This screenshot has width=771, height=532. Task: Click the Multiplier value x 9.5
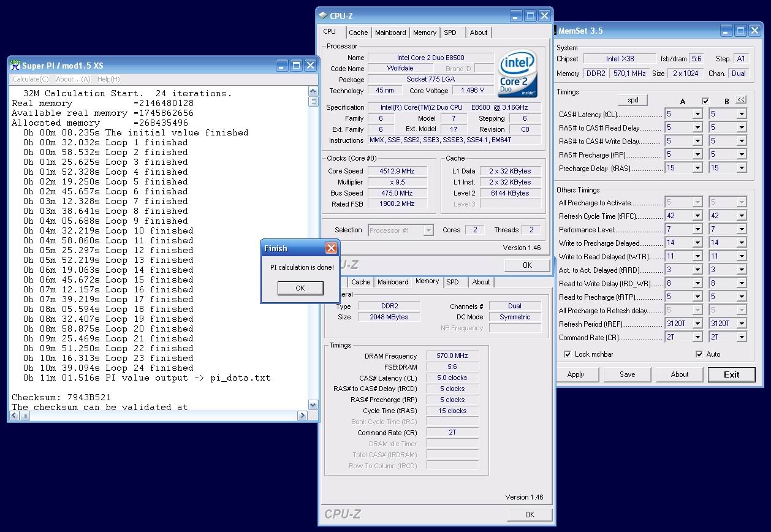[x=397, y=182]
